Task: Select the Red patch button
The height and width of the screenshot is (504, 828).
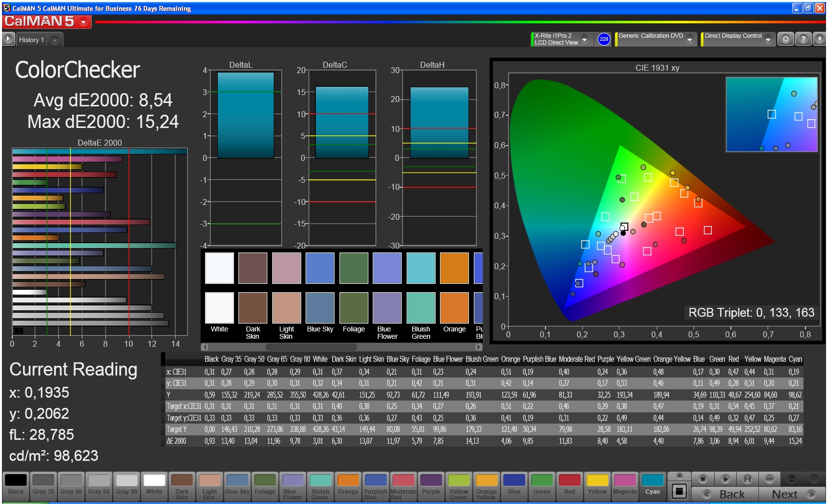Action: pos(569,486)
